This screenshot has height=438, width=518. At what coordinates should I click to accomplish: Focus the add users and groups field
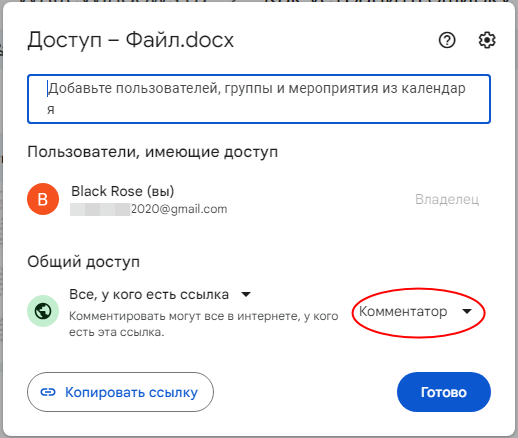(259, 99)
